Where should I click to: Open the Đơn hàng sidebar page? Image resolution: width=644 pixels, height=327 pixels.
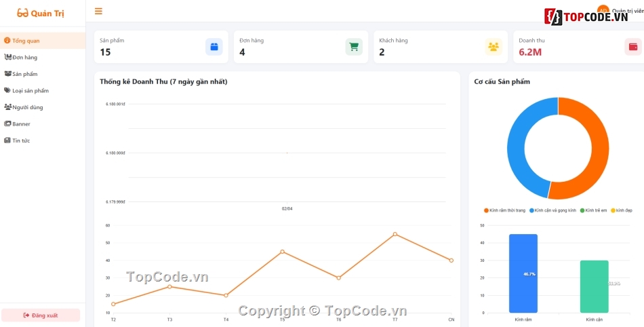click(x=43, y=57)
